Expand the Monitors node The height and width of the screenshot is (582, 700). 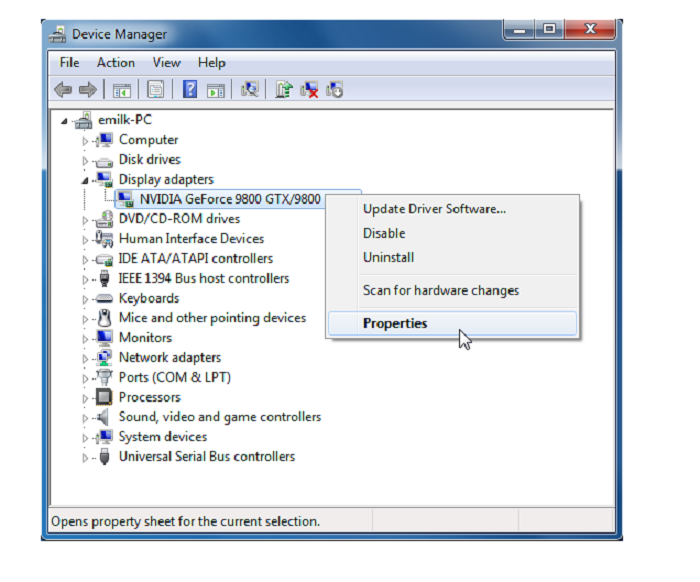[85, 339]
